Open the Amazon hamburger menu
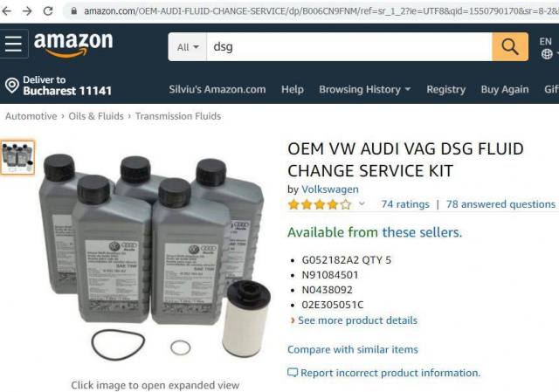559x392 pixels. pyautogui.click(x=14, y=44)
